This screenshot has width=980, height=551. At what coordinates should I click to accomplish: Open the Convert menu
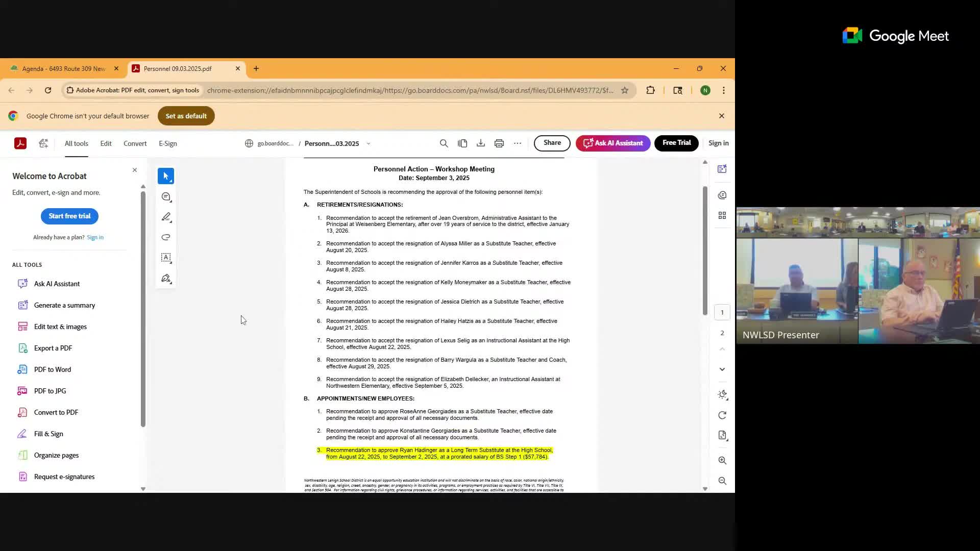point(135,143)
